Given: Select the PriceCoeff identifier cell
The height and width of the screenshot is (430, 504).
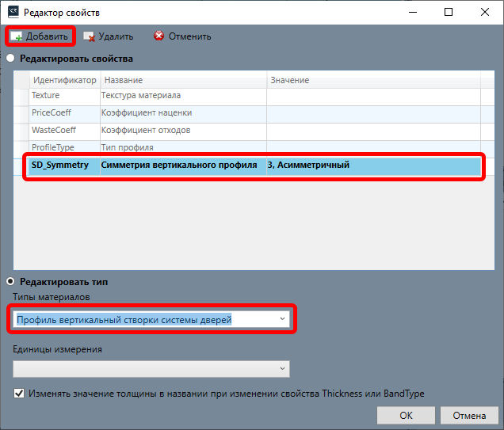Looking at the screenshot, I should pos(65,112).
